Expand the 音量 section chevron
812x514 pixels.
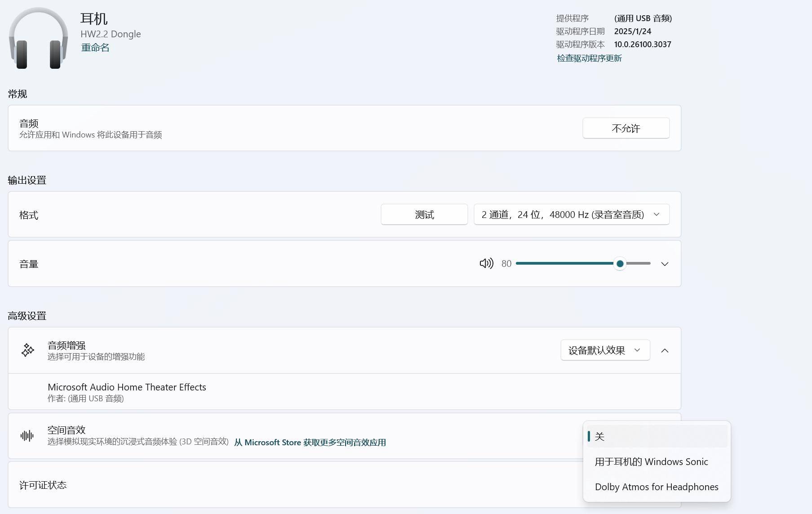665,264
